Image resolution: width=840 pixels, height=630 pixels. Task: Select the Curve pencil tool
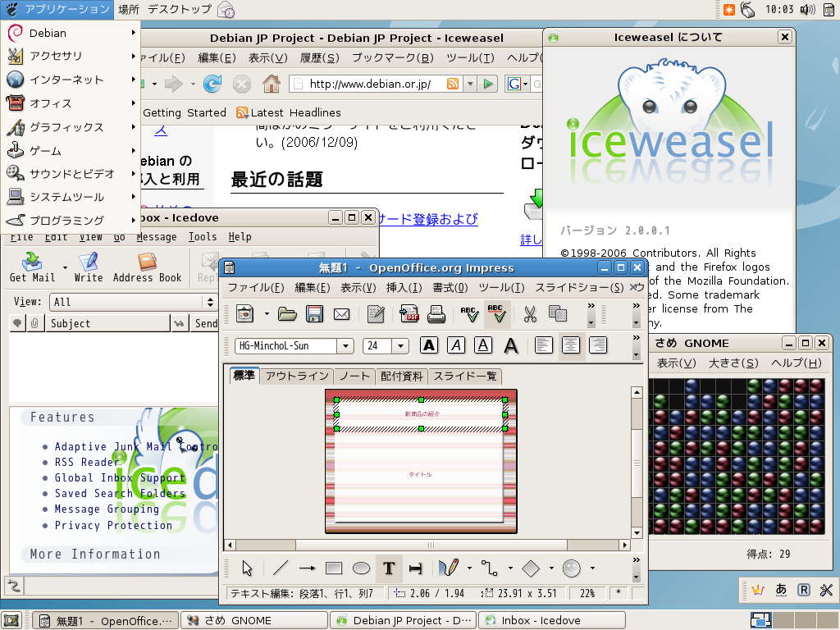tap(449, 568)
